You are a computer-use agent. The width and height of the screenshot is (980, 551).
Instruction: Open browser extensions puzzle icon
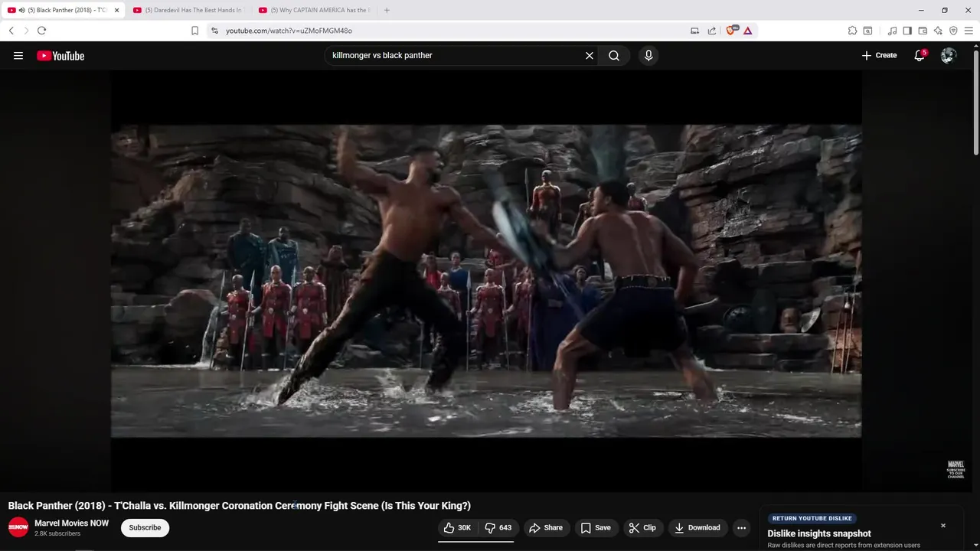(852, 31)
